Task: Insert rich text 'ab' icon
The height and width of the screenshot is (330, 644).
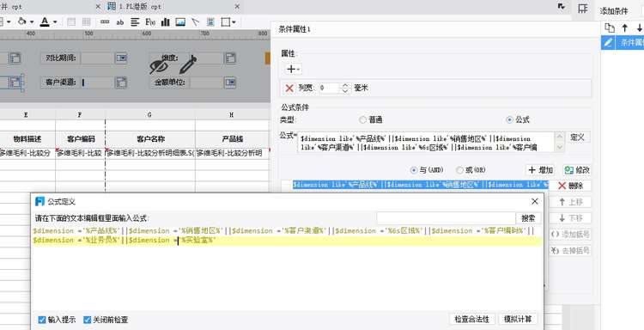Action: coord(120,22)
